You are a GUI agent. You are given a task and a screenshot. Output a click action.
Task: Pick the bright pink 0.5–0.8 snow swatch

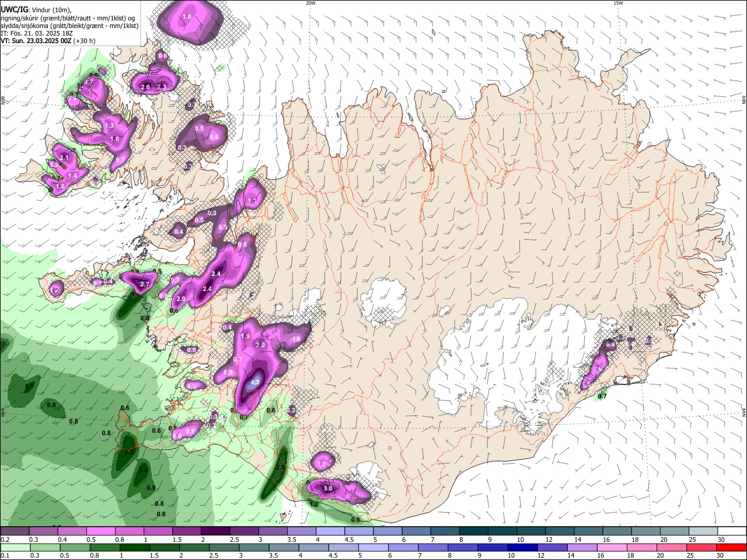point(102,531)
